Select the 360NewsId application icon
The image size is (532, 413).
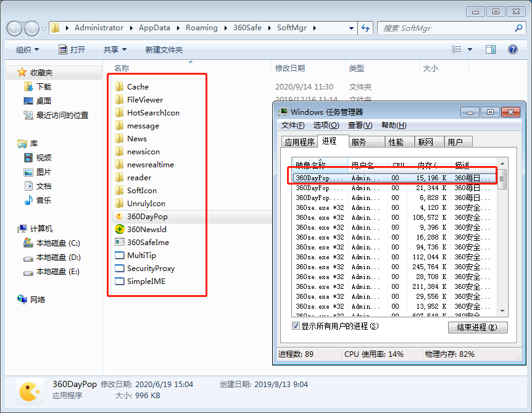[120, 230]
